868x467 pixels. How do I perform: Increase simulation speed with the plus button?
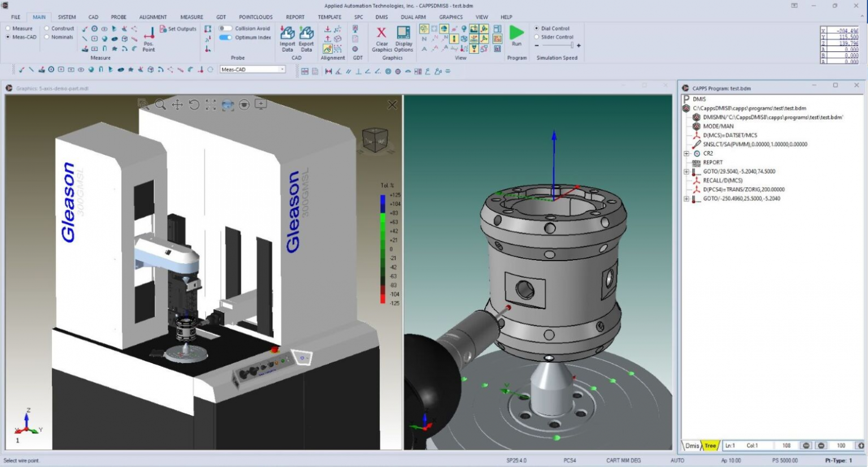pyautogui.click(x=579, y=45)
